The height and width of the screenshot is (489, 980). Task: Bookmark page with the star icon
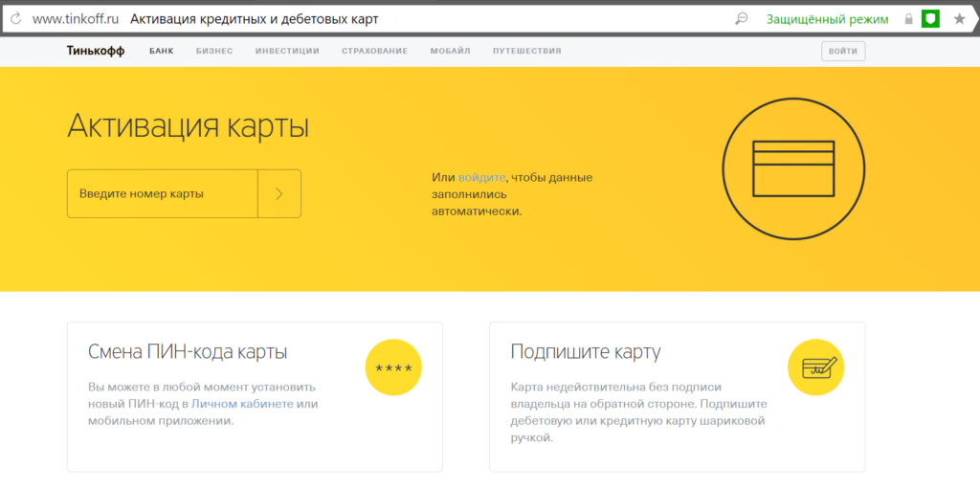click(959, 19)
